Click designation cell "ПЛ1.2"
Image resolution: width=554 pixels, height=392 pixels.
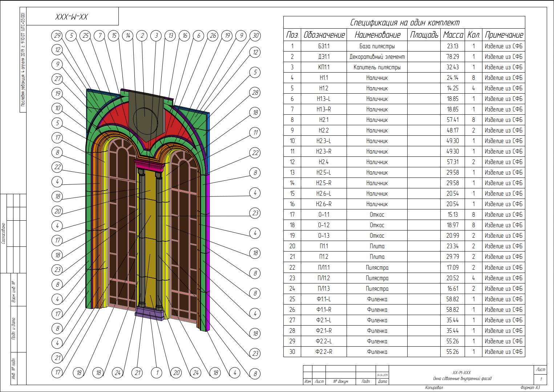[x=324, y=278]
